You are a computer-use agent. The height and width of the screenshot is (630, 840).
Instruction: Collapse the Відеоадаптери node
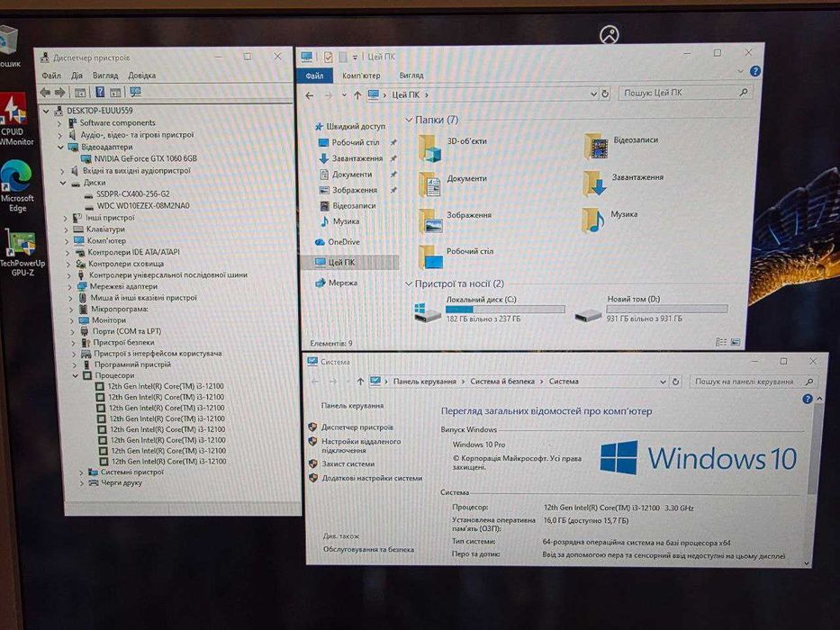60,147
